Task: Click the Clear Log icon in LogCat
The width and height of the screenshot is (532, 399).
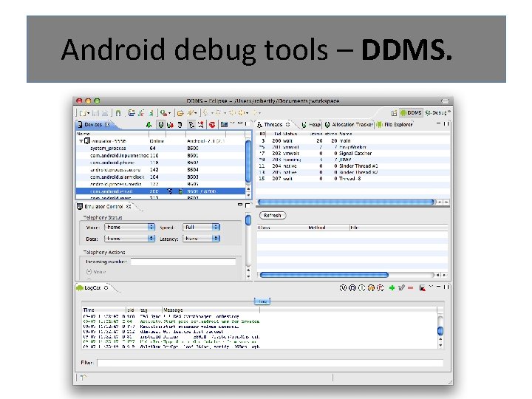Action: [x=423, y=288]
